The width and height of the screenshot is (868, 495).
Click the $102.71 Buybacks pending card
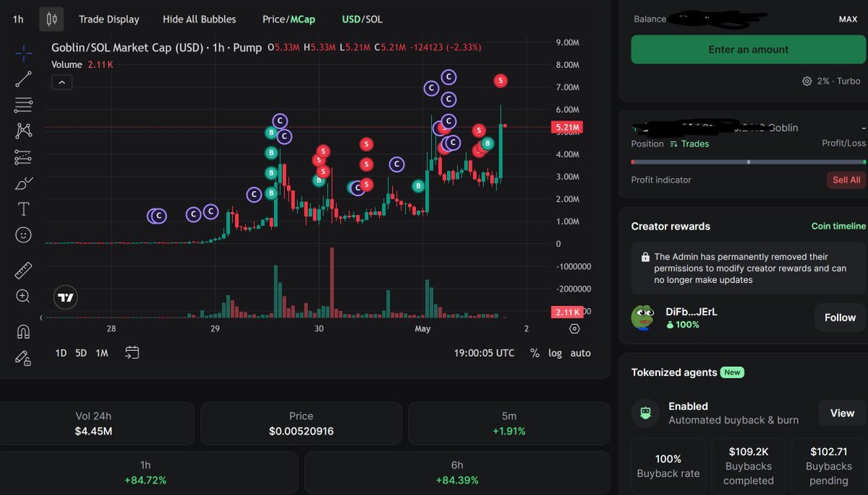coord(829,466)
